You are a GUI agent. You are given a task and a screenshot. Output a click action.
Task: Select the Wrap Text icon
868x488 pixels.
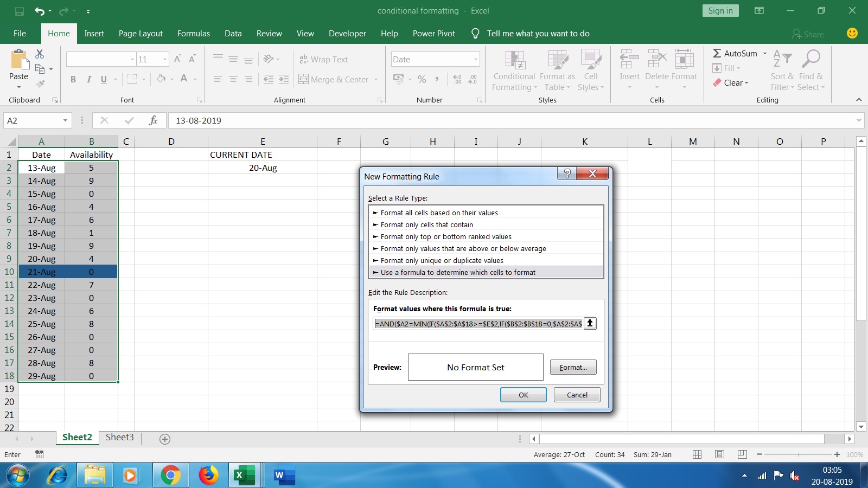[303, 59]
